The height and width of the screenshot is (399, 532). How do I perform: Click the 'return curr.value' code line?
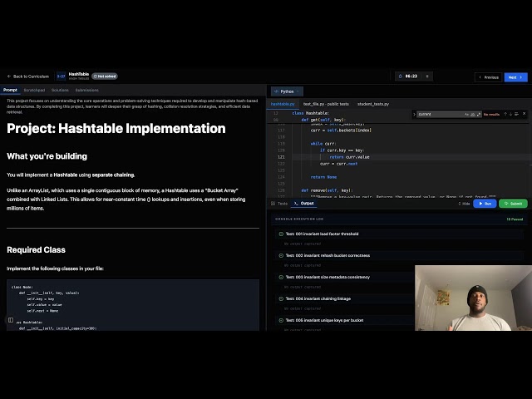(349, 157)
